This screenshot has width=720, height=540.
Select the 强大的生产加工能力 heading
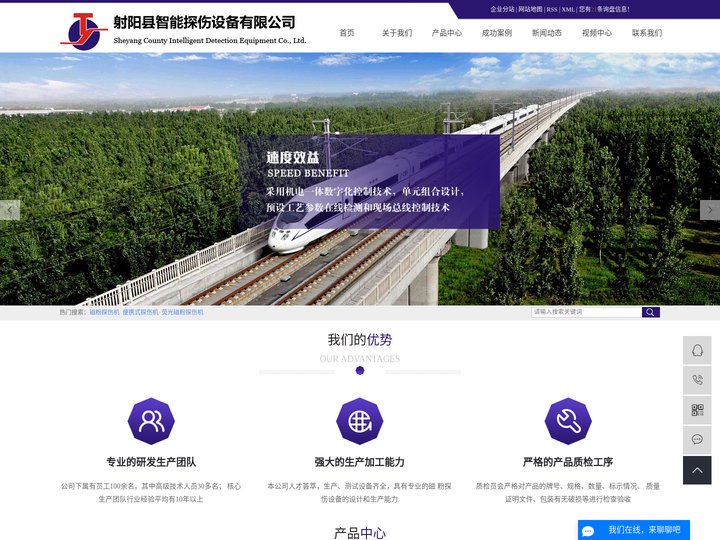tap(360, 462)
